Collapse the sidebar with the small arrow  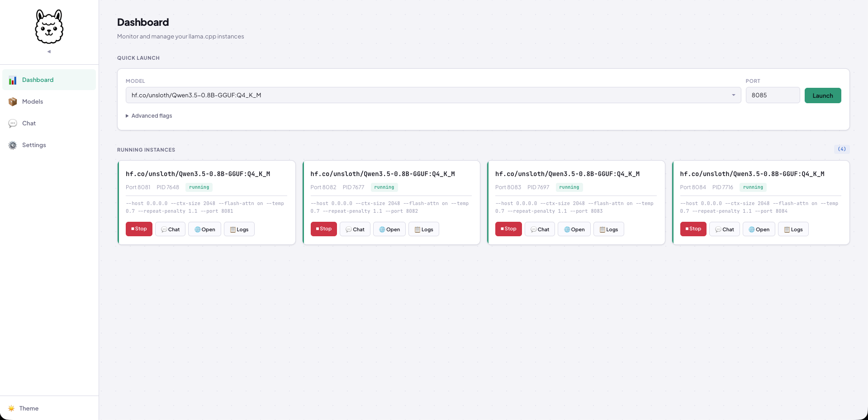pyautogui.click(x=49, y=52)
